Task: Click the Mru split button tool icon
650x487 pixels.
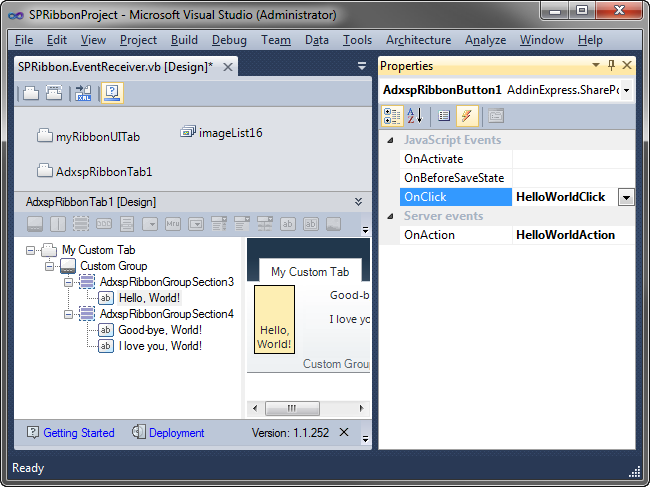Action: [x=173, y=224]
